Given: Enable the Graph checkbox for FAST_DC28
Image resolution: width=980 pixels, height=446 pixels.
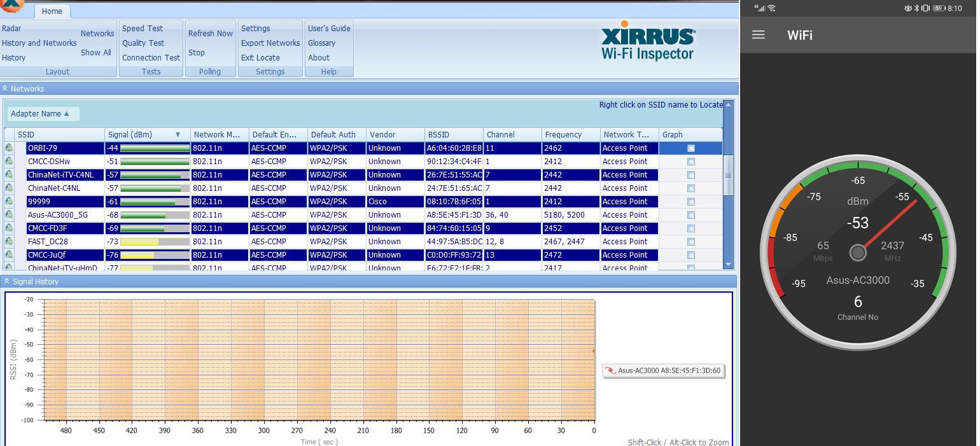Looking at the screenshot, I should coord(691,242).
